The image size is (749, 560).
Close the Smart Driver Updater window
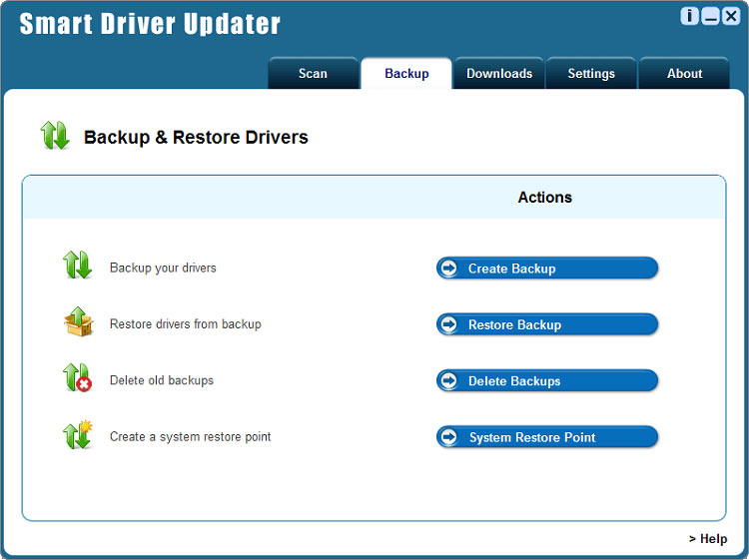pos(731,16)
